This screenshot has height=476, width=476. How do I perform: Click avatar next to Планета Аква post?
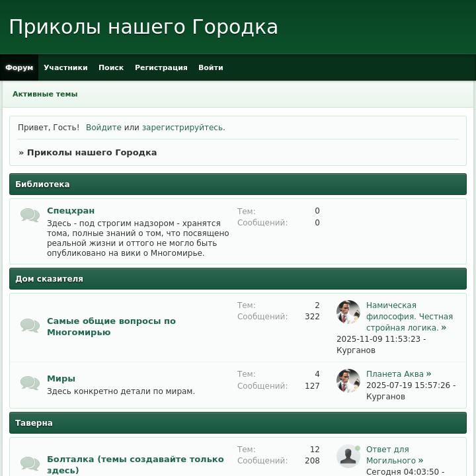pyautogui.click(x=348, y=381)
